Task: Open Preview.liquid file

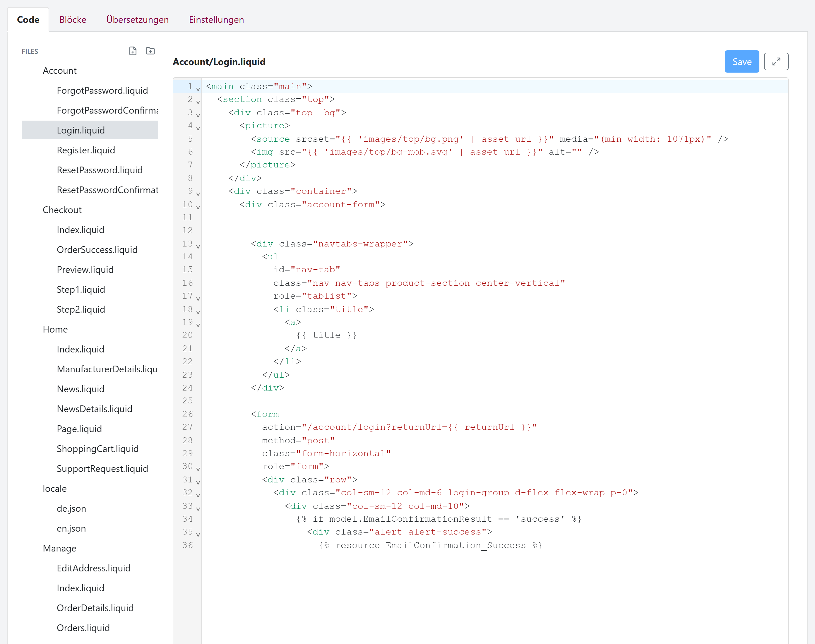Action: pyautogui.click(x=85, y=270)
